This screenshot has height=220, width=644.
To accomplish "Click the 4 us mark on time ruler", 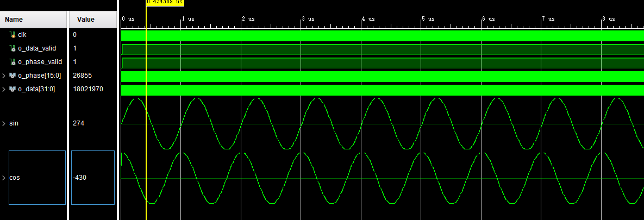I will [368, 19].
